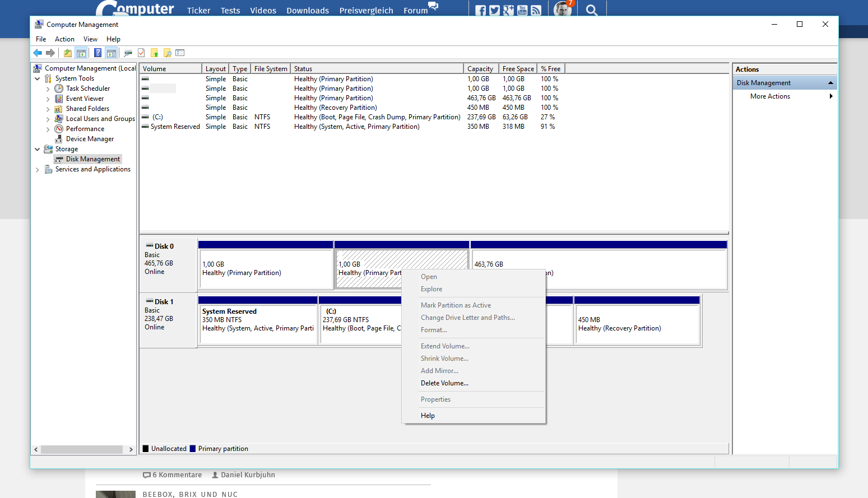The height and width of the screenshot is (498, 868).
Task: Toggle Show/Hide Action Pane icon
Action: click(x=112, y=53)
